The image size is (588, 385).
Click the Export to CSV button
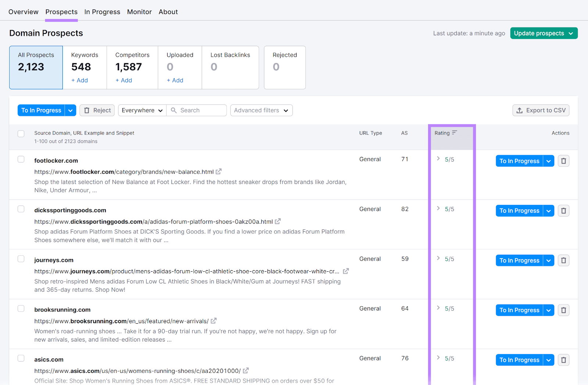tap(541, 110)
